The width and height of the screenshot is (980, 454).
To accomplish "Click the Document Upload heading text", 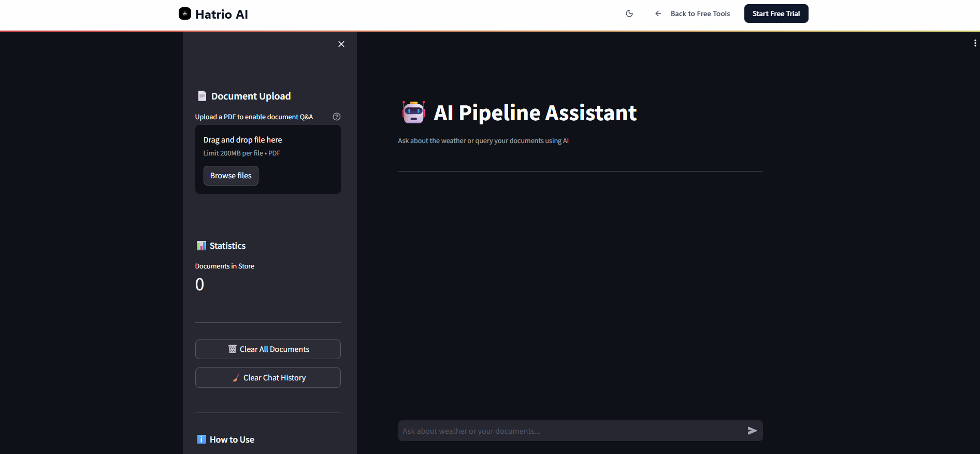I will tap(251, 96).
